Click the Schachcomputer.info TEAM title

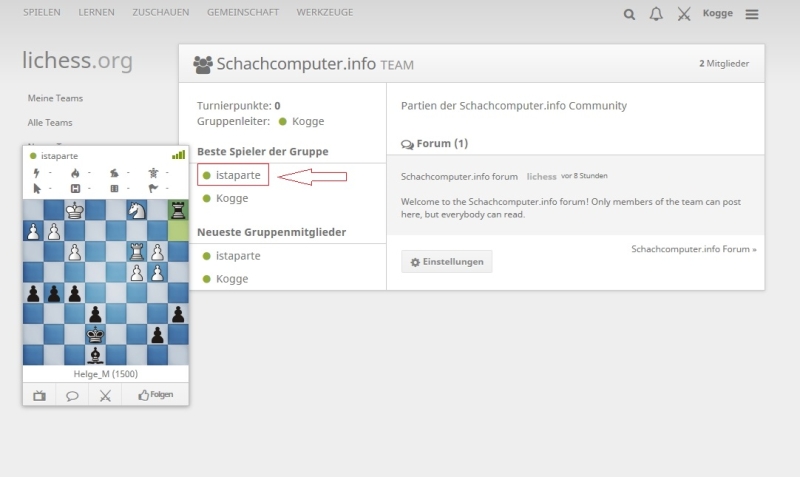pyautogui.click(x=315, y=64)
